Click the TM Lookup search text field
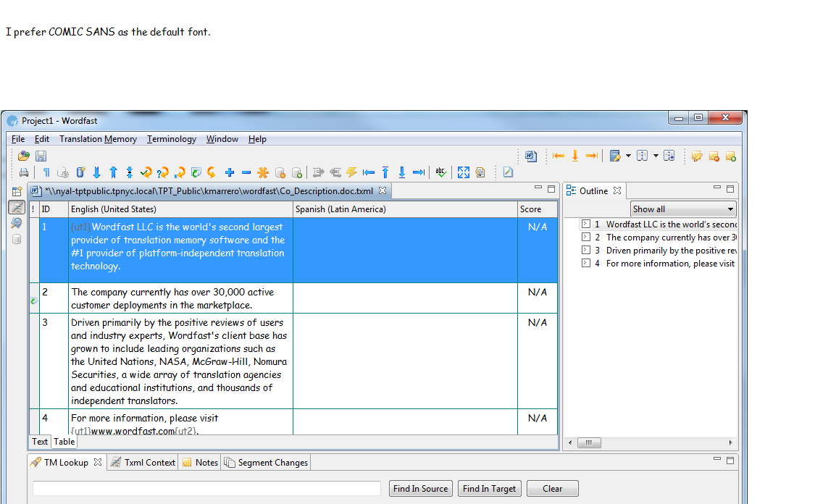This screenshot has width=836, height=504. 206,489
